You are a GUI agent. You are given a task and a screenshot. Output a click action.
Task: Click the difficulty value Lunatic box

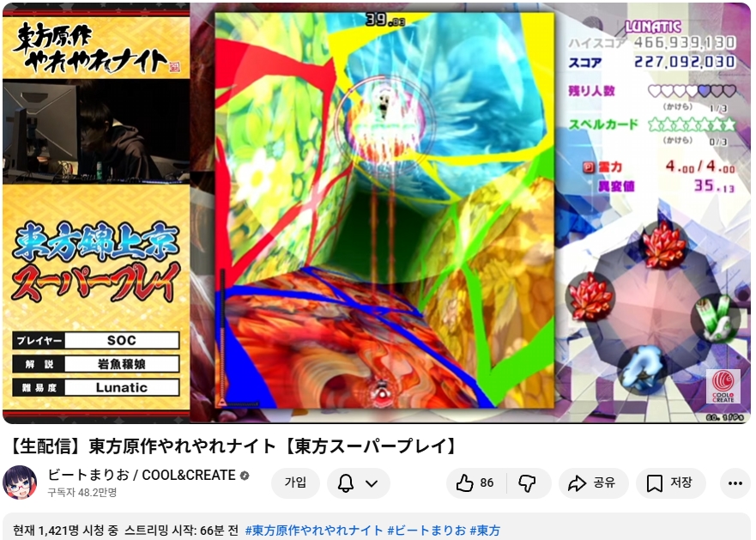(122, 387)
